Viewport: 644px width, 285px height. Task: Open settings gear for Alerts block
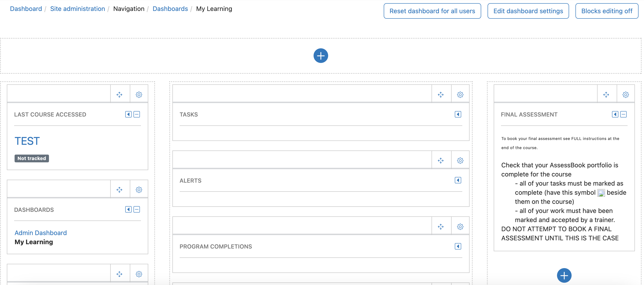pyautogui.click(x=460, y=161)
